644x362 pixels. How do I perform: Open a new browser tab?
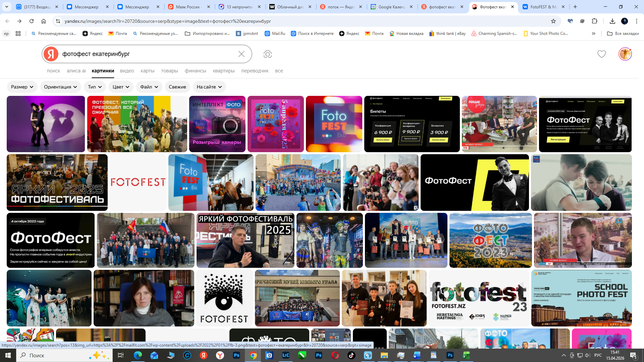(575, 7)
